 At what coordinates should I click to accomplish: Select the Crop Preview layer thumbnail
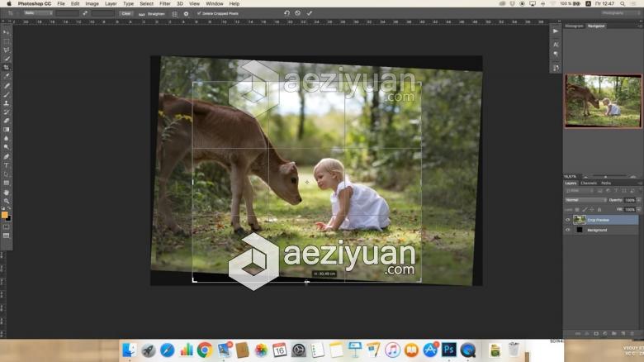pos(579,220)
